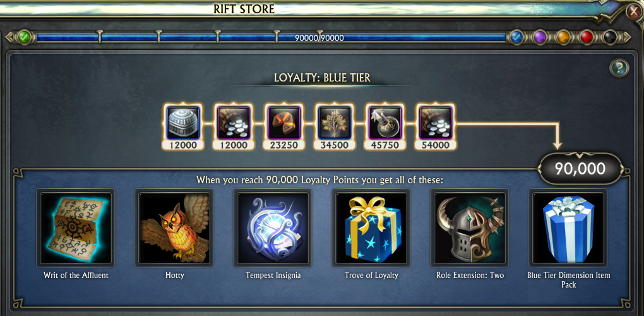Image resolution: width=644 pixels, height=316 pixels.
Task: Select the Tempest Insignia reward icon
Action: (273, 228)
